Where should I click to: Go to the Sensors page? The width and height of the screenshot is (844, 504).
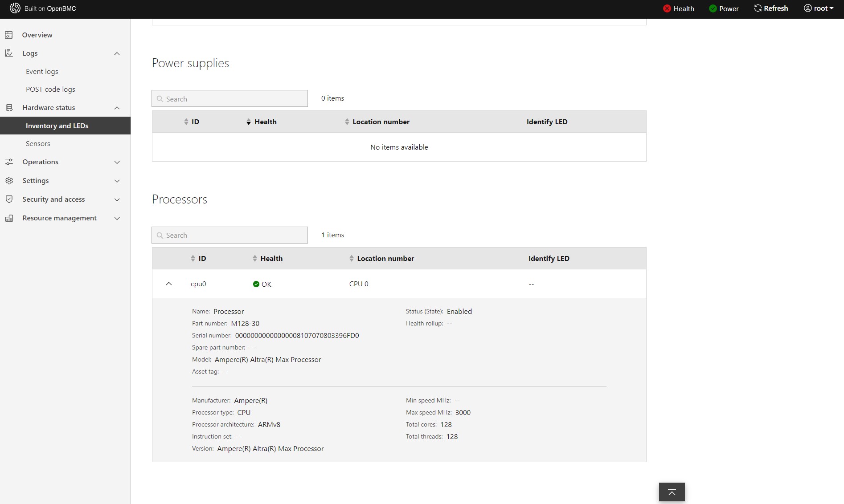[38, 143]
